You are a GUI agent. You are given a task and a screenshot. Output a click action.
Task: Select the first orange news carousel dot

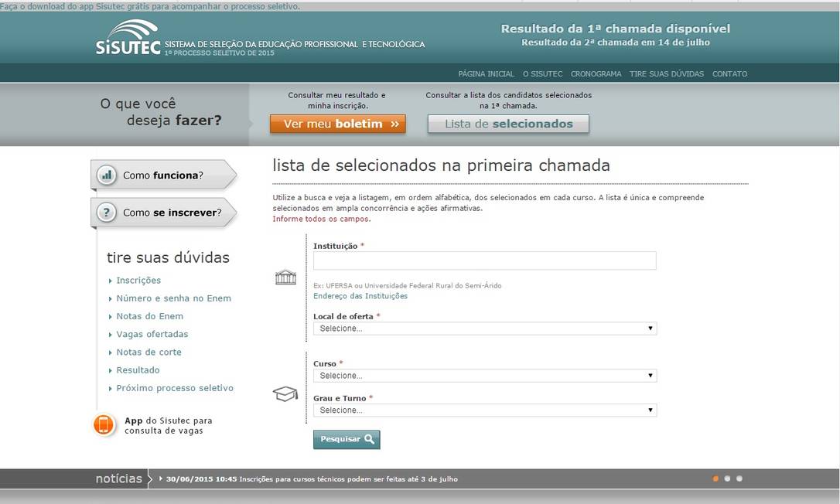click(x=715, y=478)
